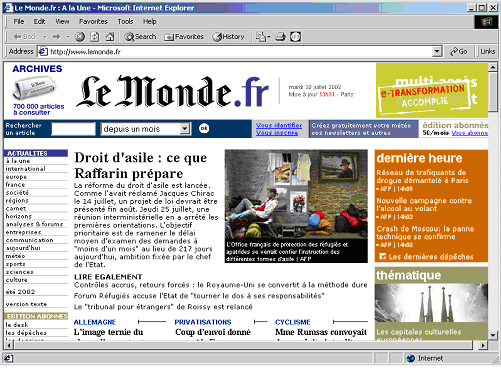Click the 'Vous abonner' link

[470, 133]
